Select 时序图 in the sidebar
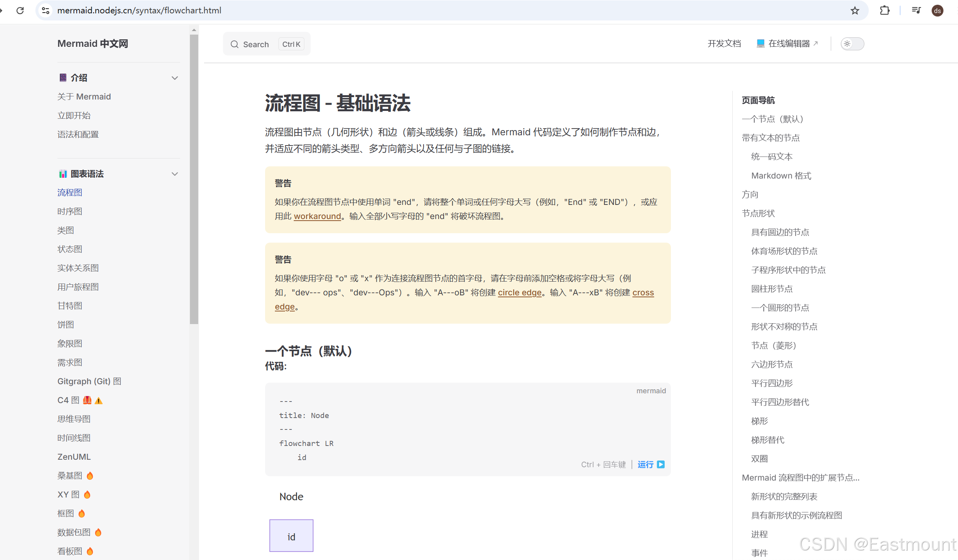The image size is (958, 560). 70,212
